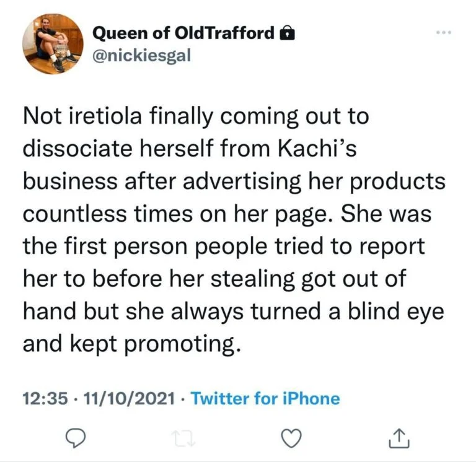
Task: Click the lock icon beside Queen of OldTrafford
Action: tap(287, 33)
